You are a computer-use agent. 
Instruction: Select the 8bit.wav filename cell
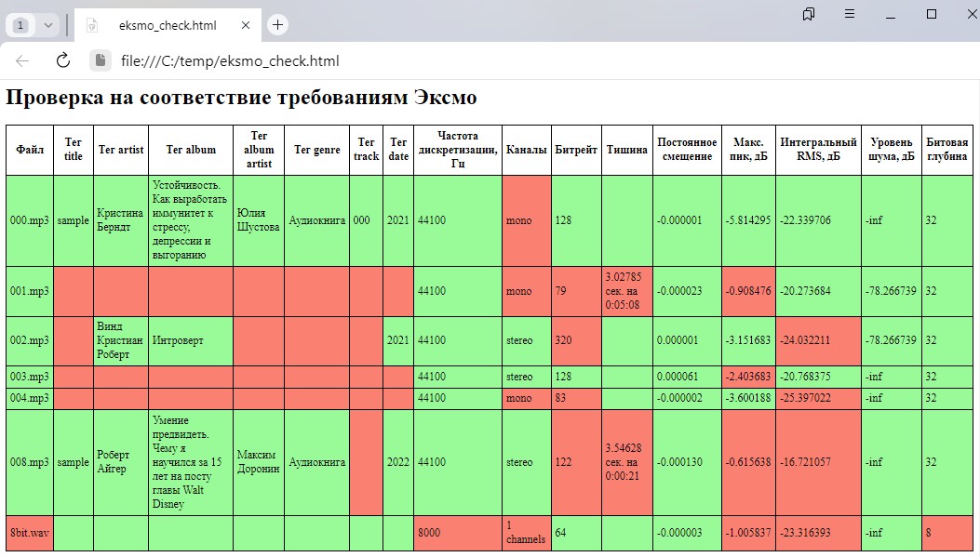click(x=28, y=533)
